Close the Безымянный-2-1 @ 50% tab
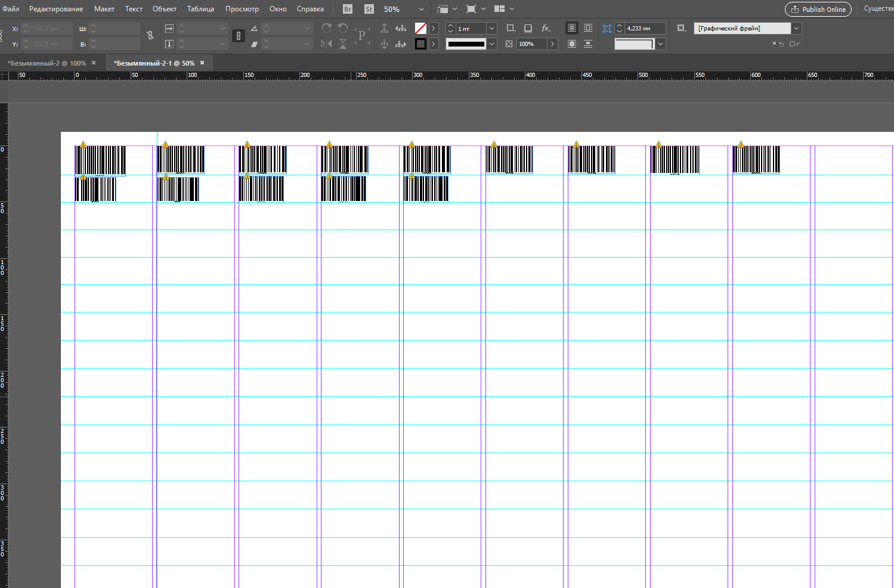This screenshot has height=588, width=894. pyautogui.click(x=202, y=63)
